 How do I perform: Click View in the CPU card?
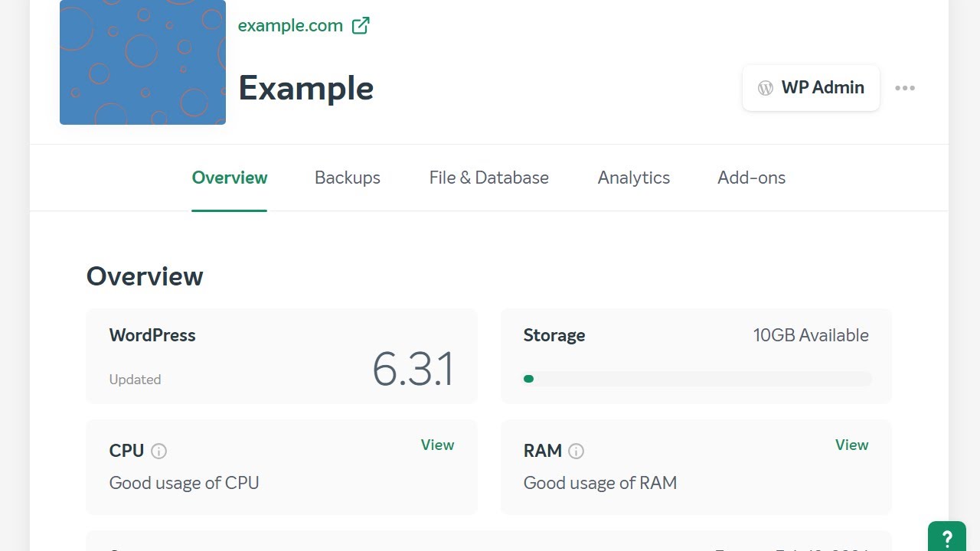click(437, 445)
